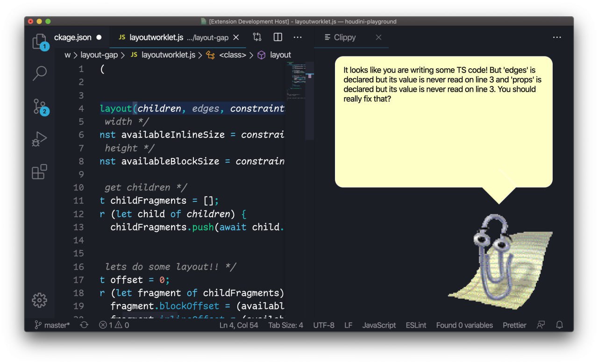Open Source Control view with badge
The width and height of the screenshot is (598, 364).
pos(39,107)
